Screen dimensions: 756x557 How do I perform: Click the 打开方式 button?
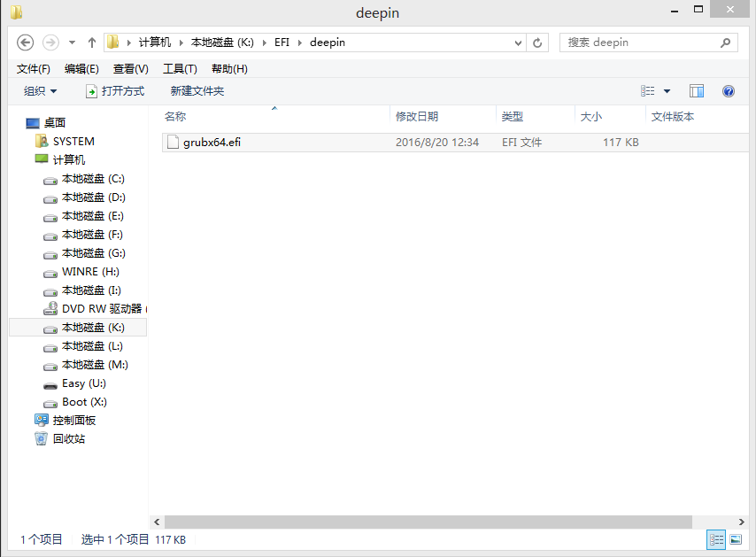click(115, 91)
